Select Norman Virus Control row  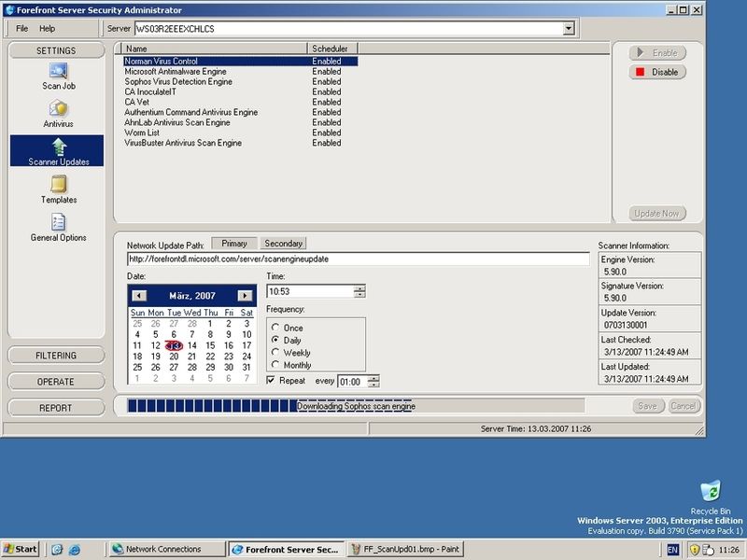click(241, 61)
